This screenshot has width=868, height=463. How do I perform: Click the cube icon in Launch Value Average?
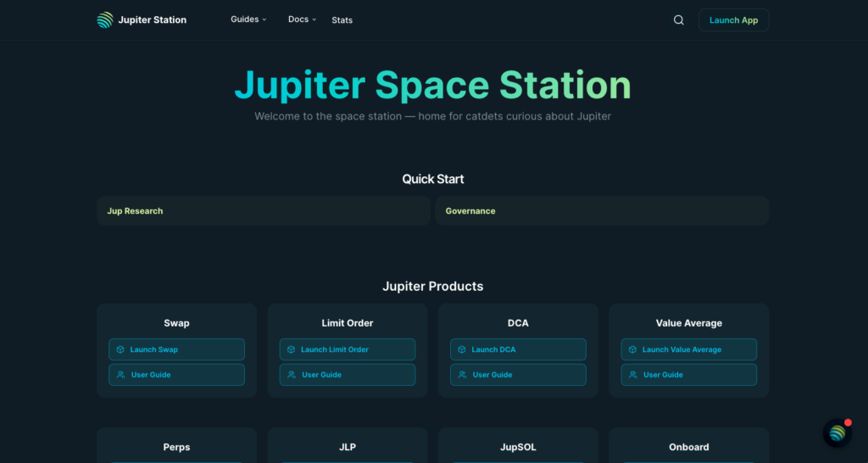point(632,349)
